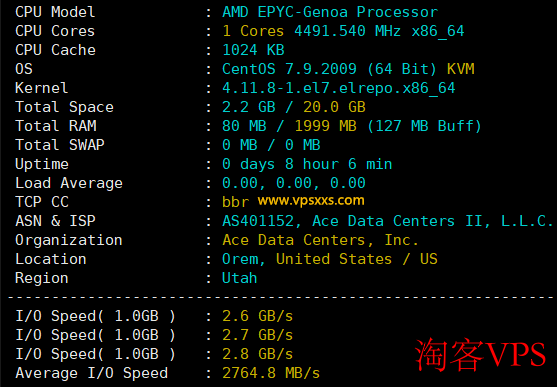Image resolution: width=557 pixels, height=387 pixels.
Task: Click the red 淘客VPS watermark
Action: point(480,355)
